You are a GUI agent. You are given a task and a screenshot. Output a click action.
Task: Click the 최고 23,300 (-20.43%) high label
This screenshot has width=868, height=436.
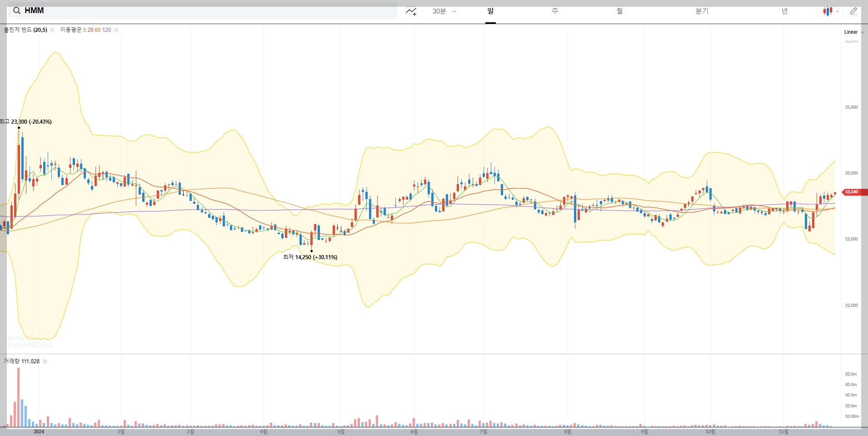click(x=26, y=122)
